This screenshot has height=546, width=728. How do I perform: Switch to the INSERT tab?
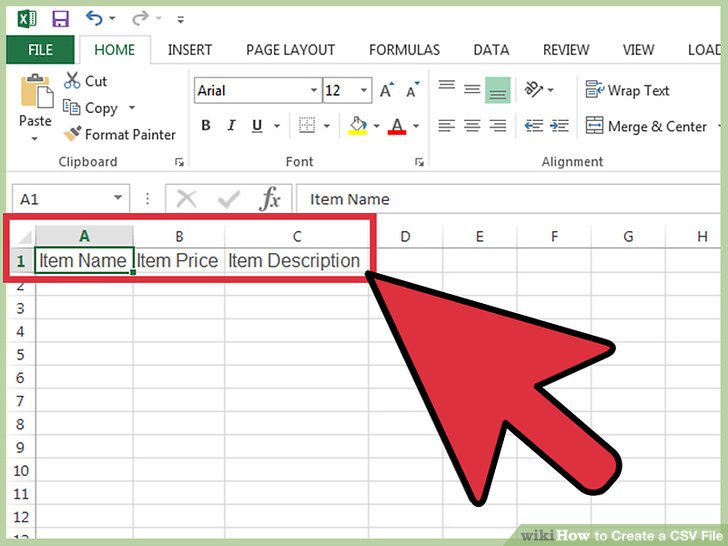190,50
